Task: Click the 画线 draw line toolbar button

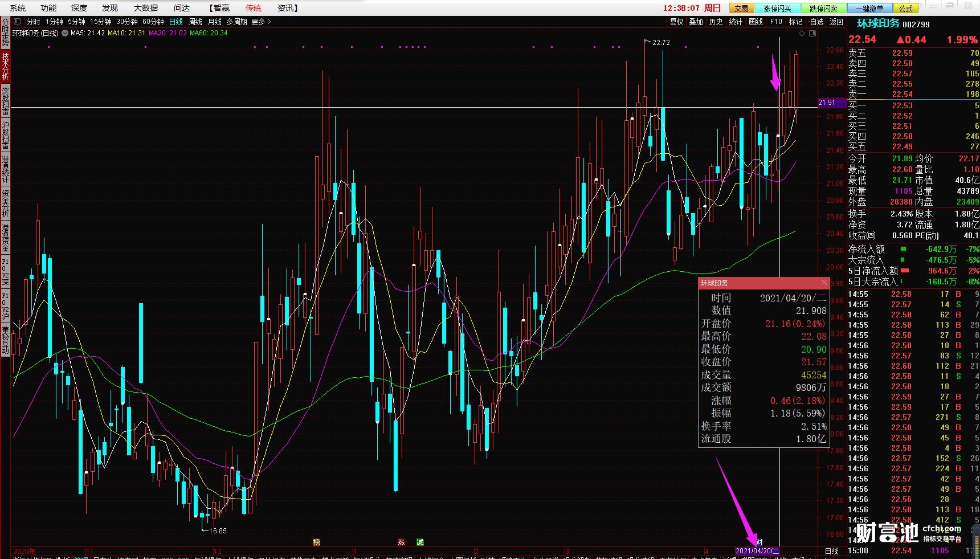Action: (x=756, y=22)
